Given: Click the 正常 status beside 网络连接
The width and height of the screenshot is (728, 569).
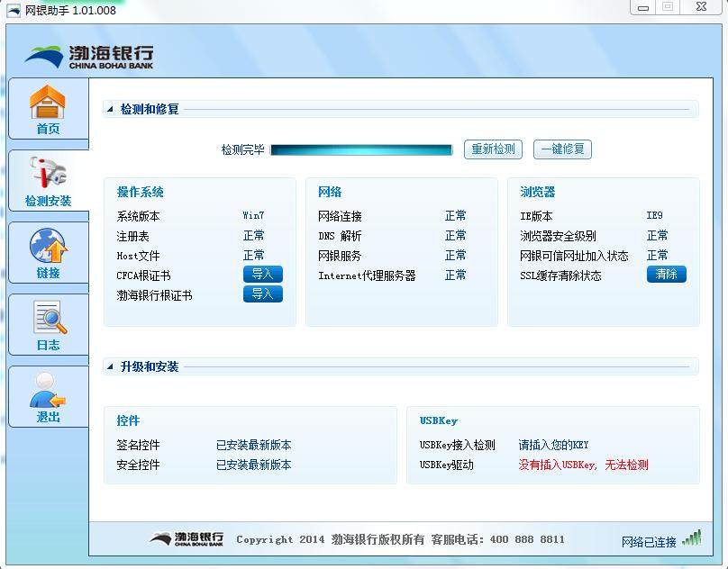Looking at the screenshot, I should (456, 215).
